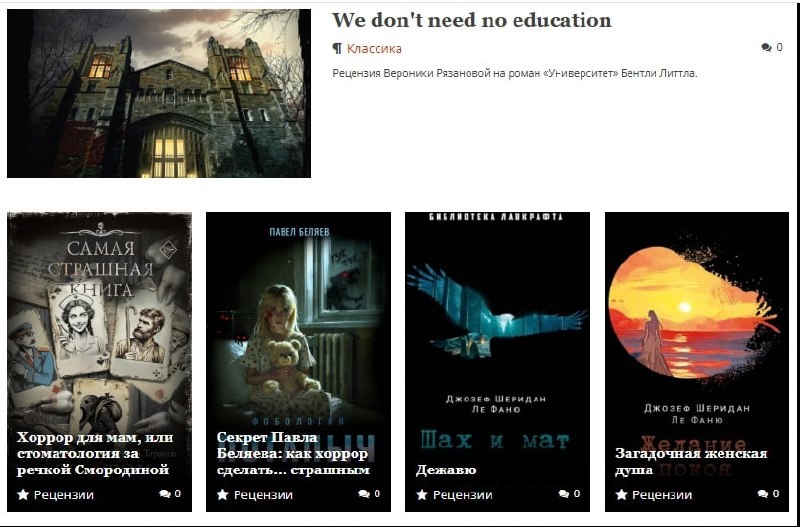Click comments icon on Загадочная женская душа card
This screenshot has height=527, width=800.
(763, 494)
